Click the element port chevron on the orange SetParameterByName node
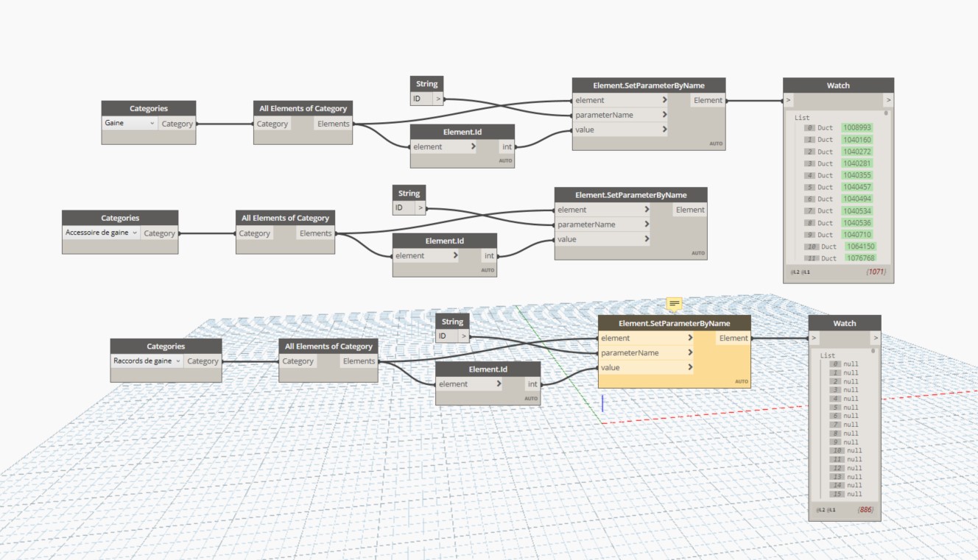 pos(690,339)
